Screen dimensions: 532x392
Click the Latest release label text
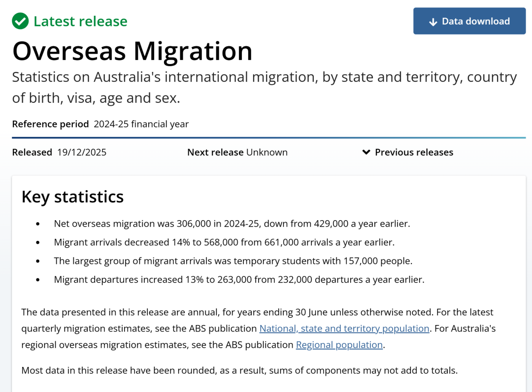pos(80,21)
